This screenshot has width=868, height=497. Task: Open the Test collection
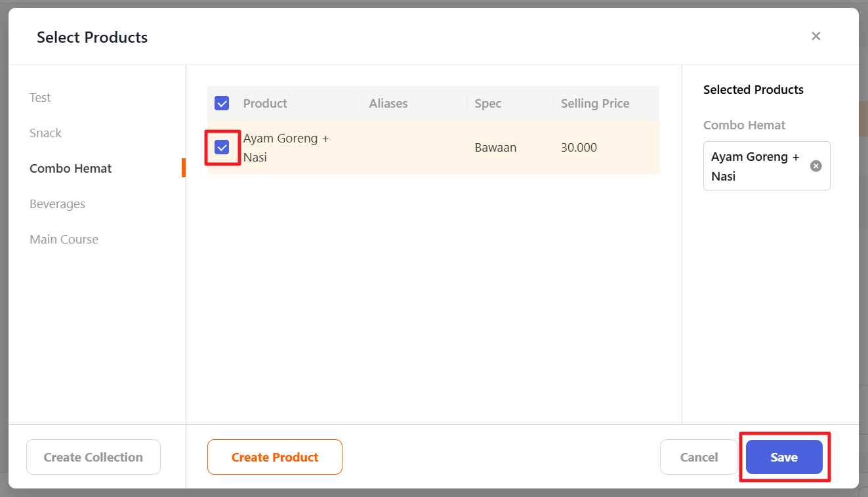click(x=40, y=97)
